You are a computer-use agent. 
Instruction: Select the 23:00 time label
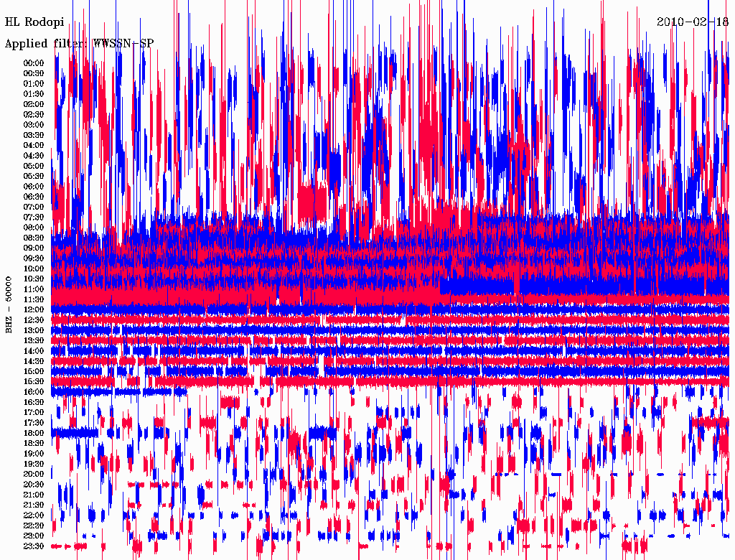34,536
